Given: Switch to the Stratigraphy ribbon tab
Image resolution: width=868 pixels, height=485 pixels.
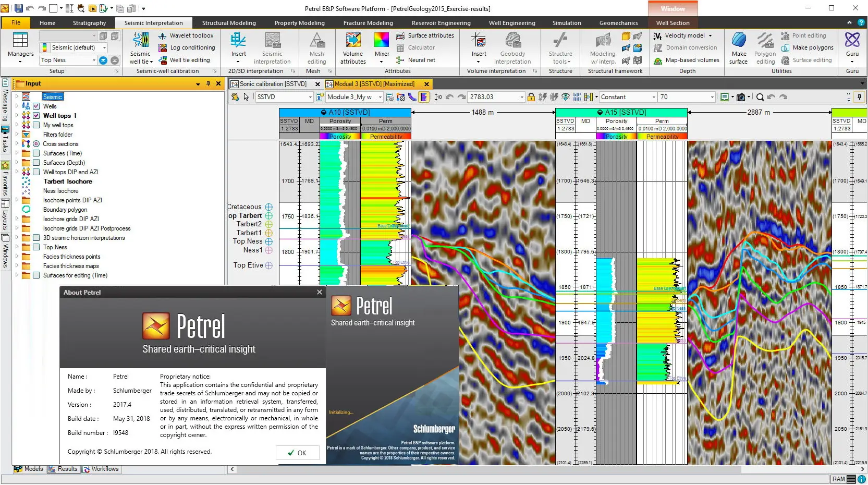Looking at the screenshot, I should point(89,23).
